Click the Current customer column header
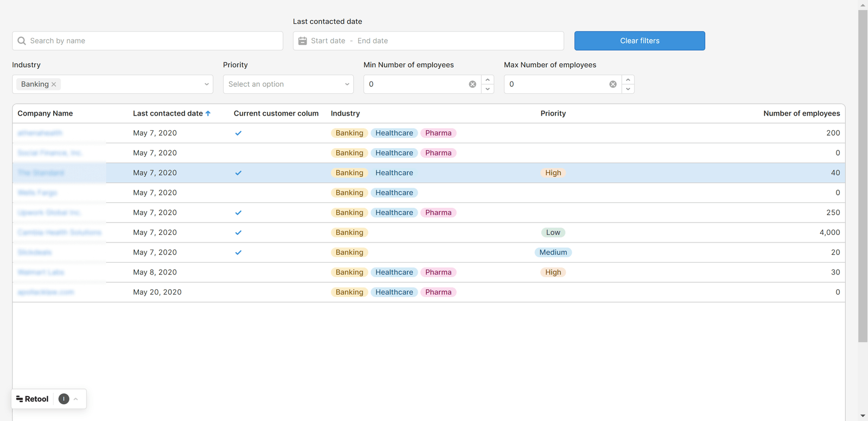 pyautogui.click(x=276, y=113)
